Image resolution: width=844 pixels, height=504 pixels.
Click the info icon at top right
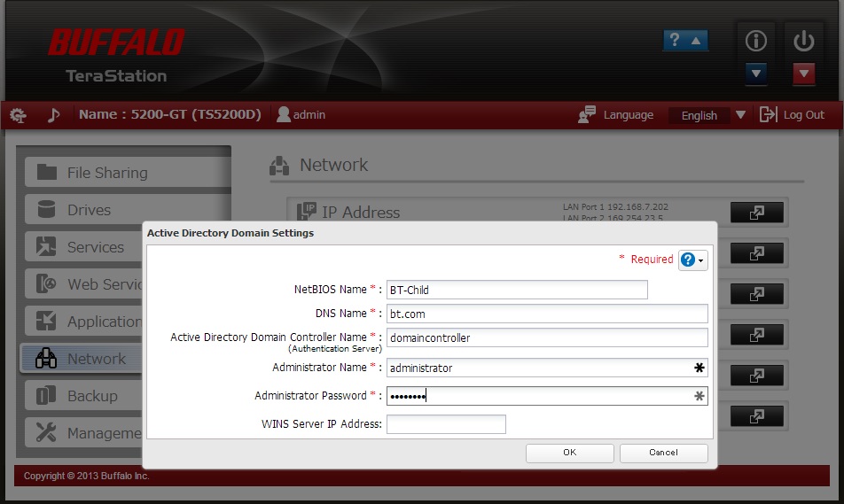click(x=755, y=41)
